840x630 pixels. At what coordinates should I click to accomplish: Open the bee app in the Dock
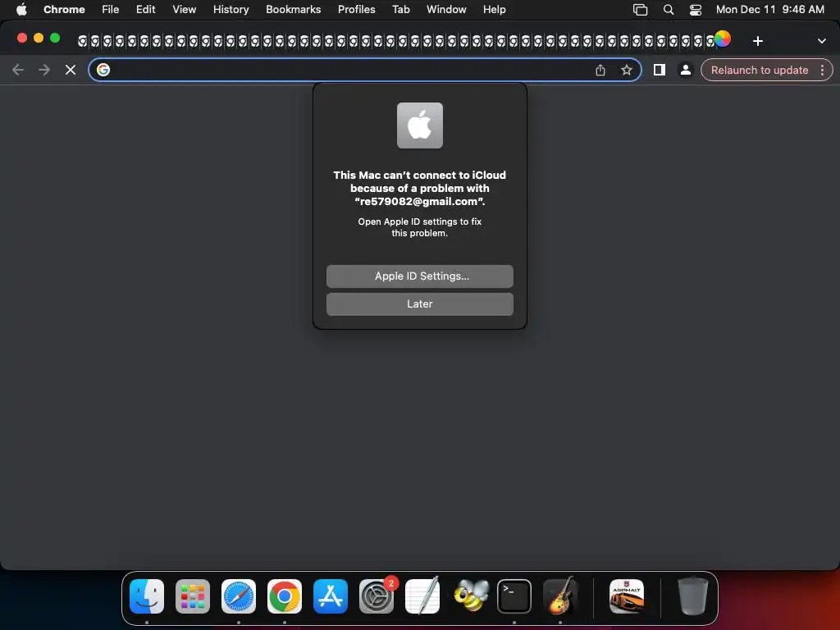tap(471, 596)
